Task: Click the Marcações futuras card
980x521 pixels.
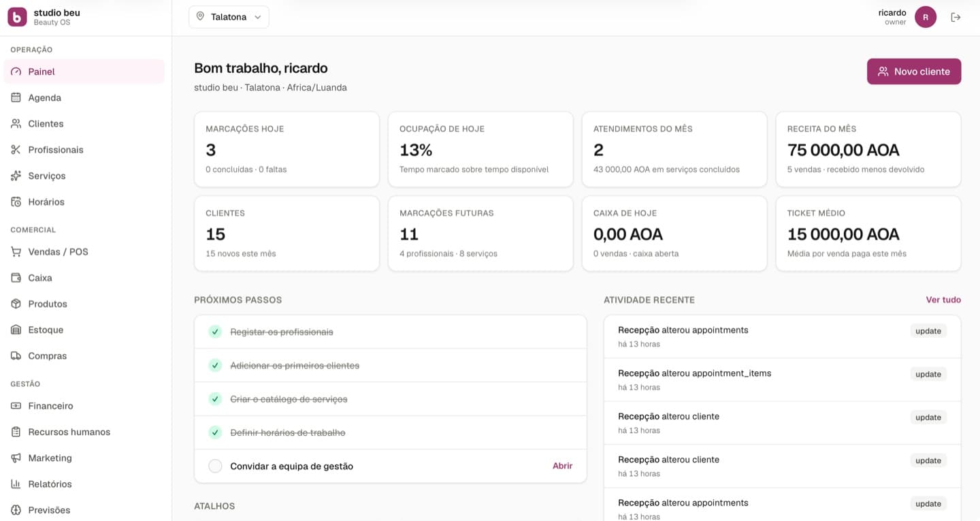Action: 480,234
